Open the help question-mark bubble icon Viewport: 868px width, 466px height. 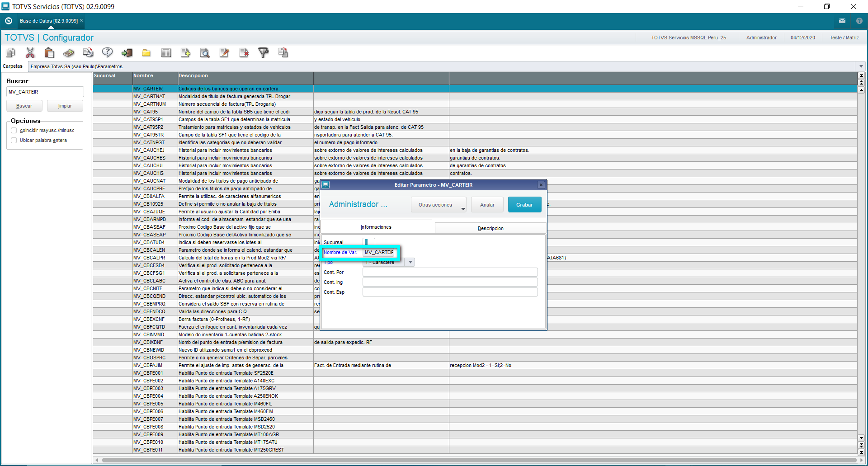pos(108,53)
